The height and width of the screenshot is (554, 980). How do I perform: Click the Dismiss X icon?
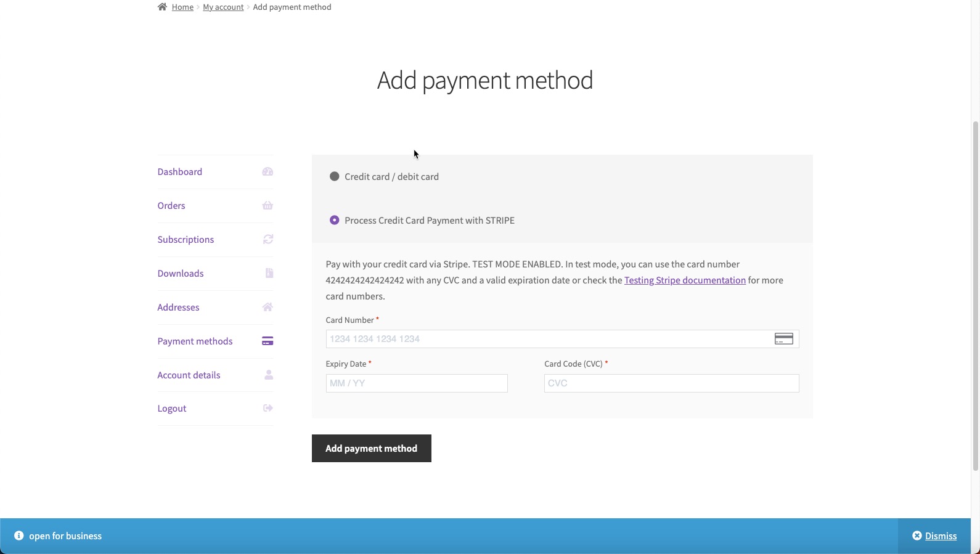pyautogui.click(x=917, y=536)
